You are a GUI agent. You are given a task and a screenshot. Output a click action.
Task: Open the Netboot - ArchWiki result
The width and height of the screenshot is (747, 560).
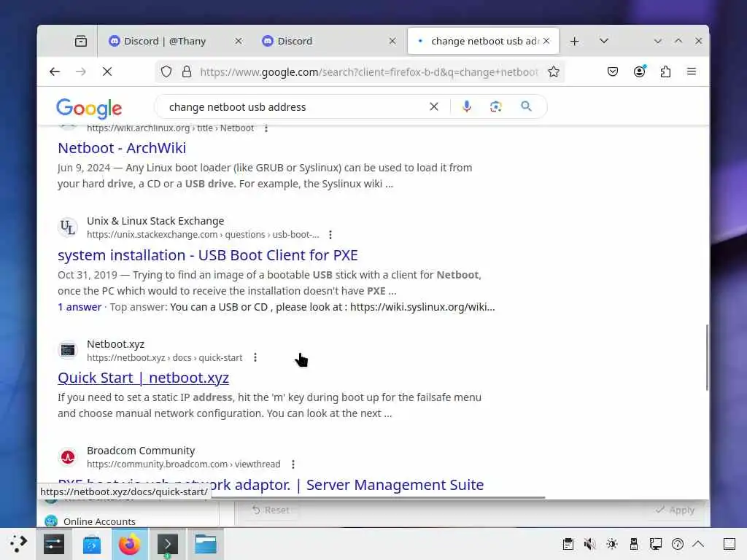(122, 148)
